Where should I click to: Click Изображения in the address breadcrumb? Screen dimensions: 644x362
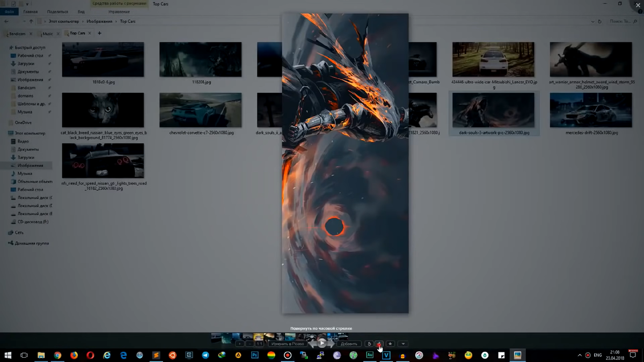click(99, 21)
